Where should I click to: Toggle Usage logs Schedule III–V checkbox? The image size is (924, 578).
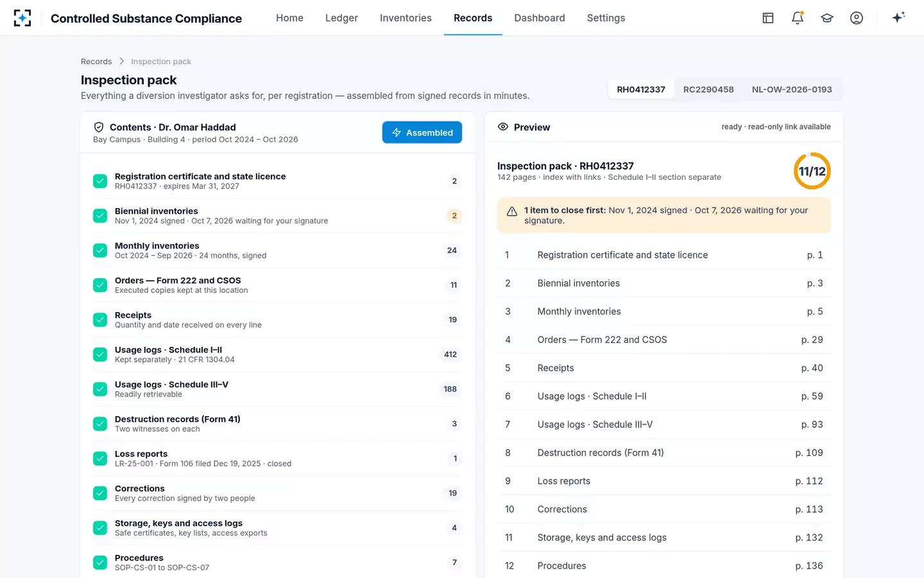100,389
